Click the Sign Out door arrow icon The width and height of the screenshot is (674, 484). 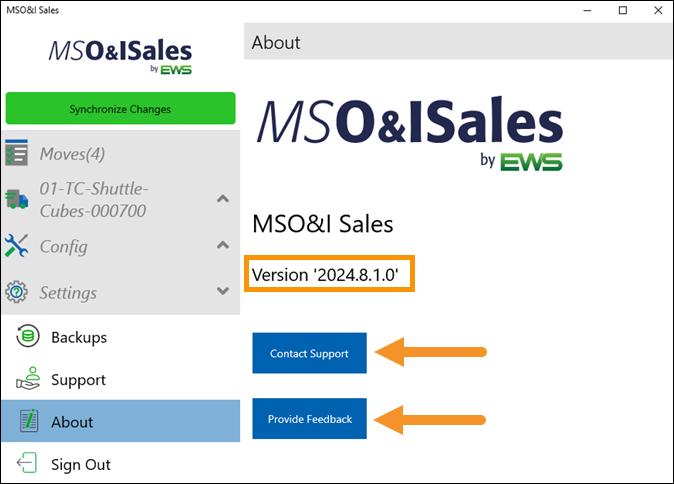click(27, 463)
